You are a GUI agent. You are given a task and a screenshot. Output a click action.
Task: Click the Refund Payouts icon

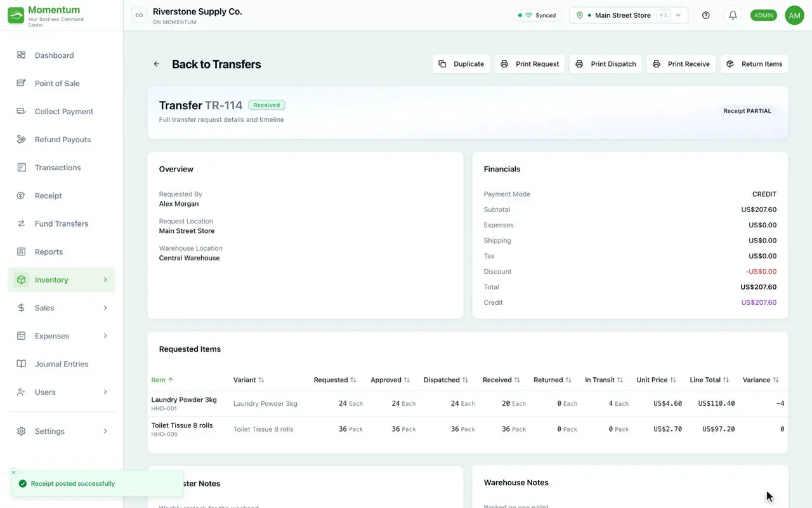tap(22, 139)
